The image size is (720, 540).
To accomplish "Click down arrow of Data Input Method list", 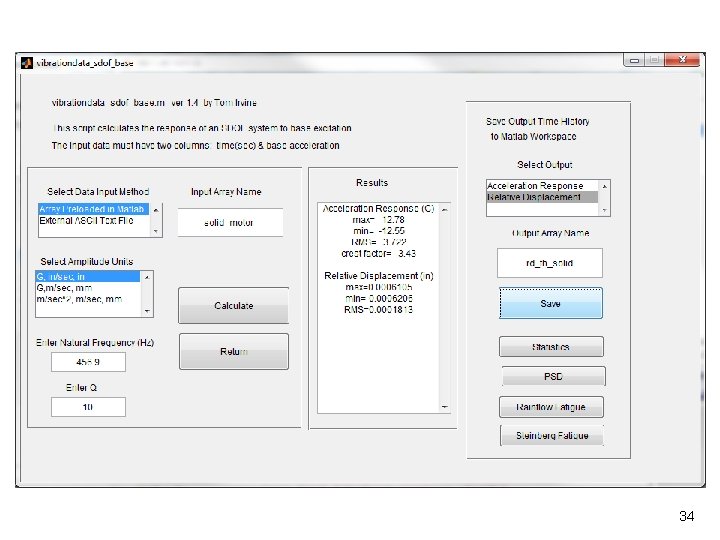I will [156, 231].
